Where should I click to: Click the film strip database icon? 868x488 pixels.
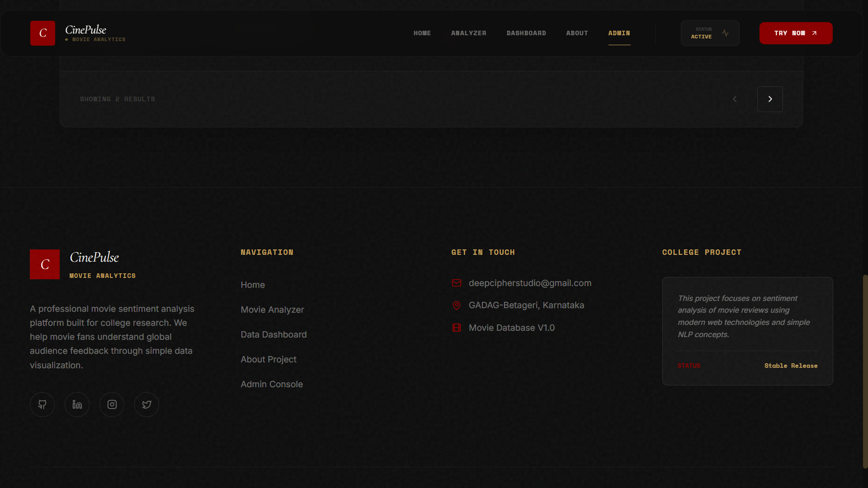(457, 328)
